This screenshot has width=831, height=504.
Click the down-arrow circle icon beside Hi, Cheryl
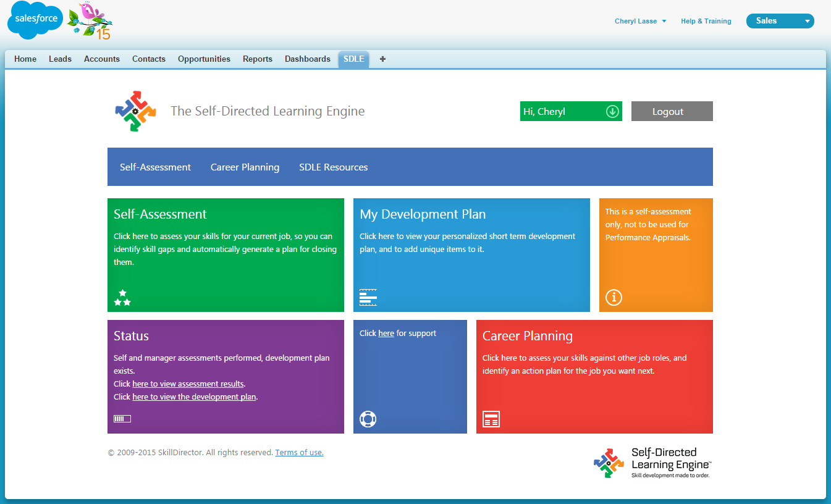(612, 111)
